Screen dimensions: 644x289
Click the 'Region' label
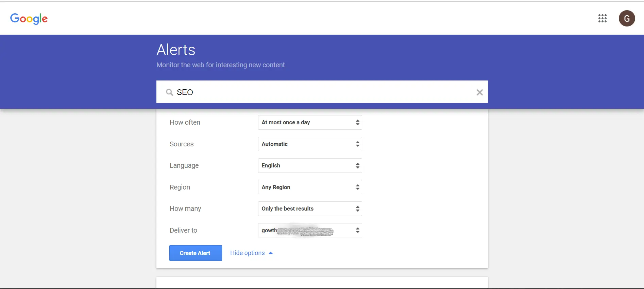[x=180, y=187]
